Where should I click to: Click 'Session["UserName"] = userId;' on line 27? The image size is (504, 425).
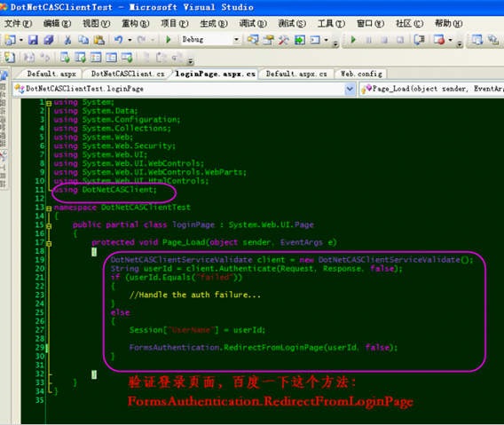click(x=197, y=330)
